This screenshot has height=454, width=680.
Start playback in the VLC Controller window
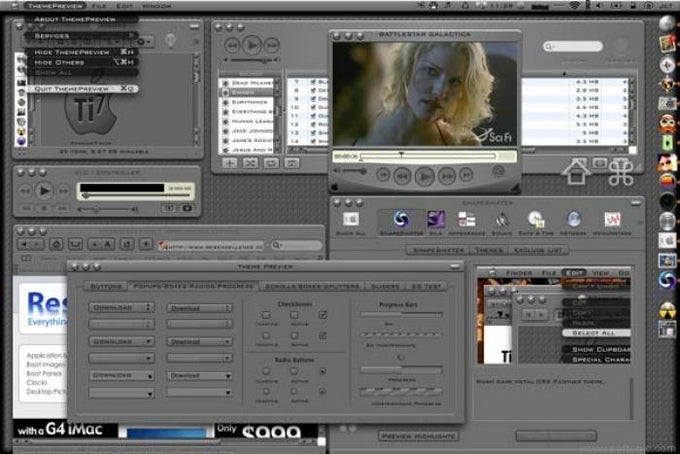(x=43, y=190)
